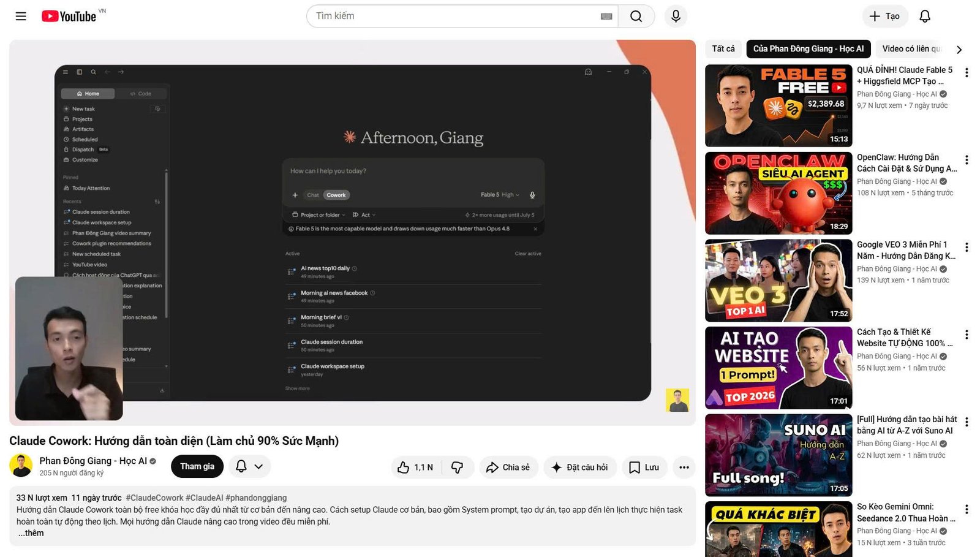
Task: Open AI Tạo Website video thumbnail
Action: tap(778, 368)
